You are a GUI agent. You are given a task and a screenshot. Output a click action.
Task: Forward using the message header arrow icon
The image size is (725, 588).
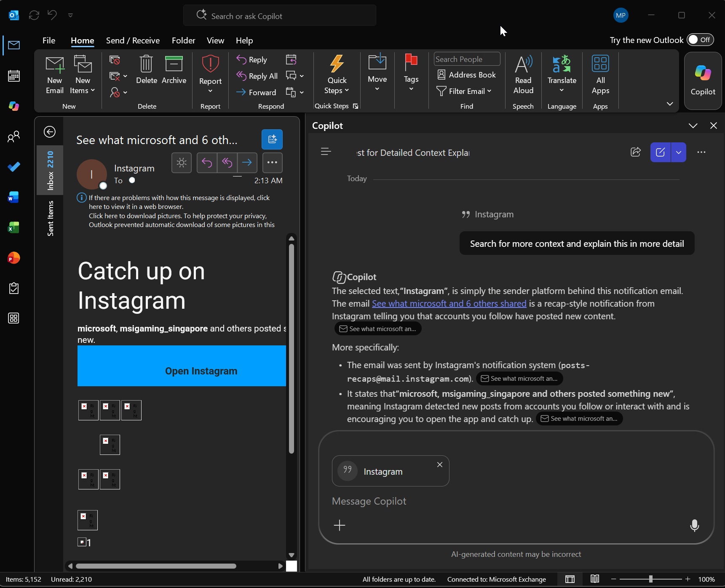[x=247, y=163]
